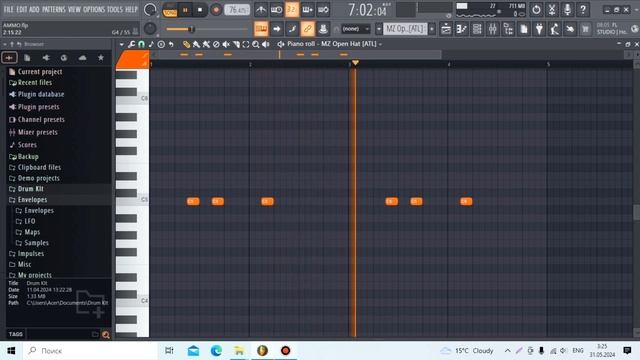
Task: Stop playback with the stop button
Action: coord(200,10)
